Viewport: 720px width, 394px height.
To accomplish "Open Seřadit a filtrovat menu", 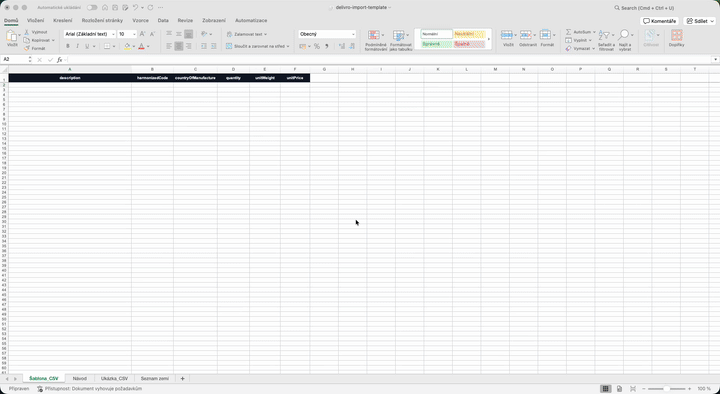I will pyautogui.click(x=606, y=40).
